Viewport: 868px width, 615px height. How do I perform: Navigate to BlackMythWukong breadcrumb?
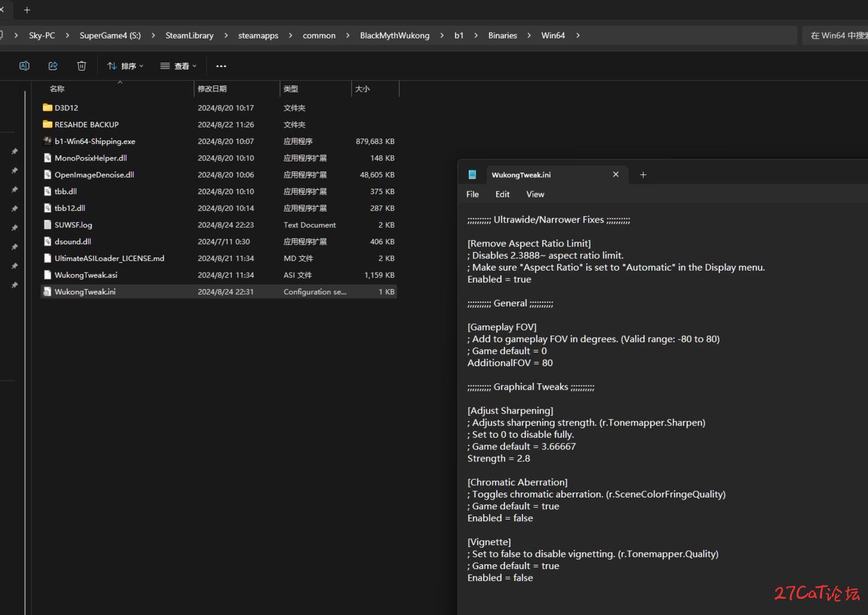pyautogui.click(x=394, y=35)
